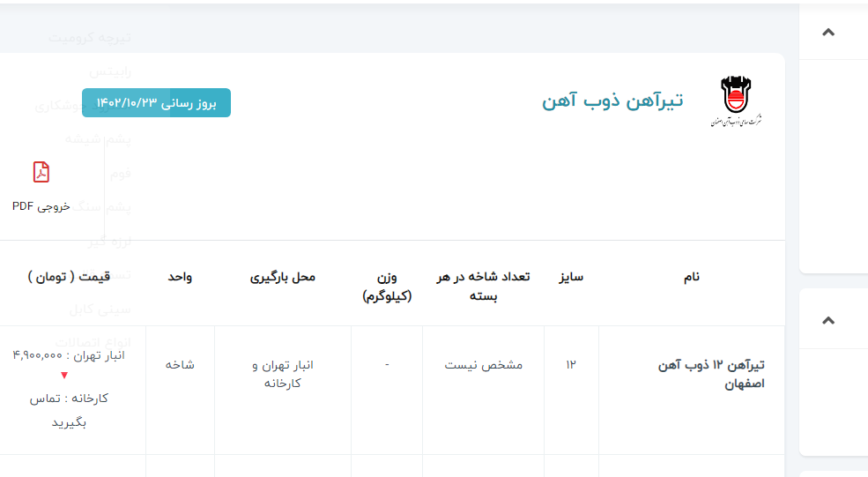
Task: Select the 'تیرآهن ذوب آهن' page heading
Action: (612, 101)
